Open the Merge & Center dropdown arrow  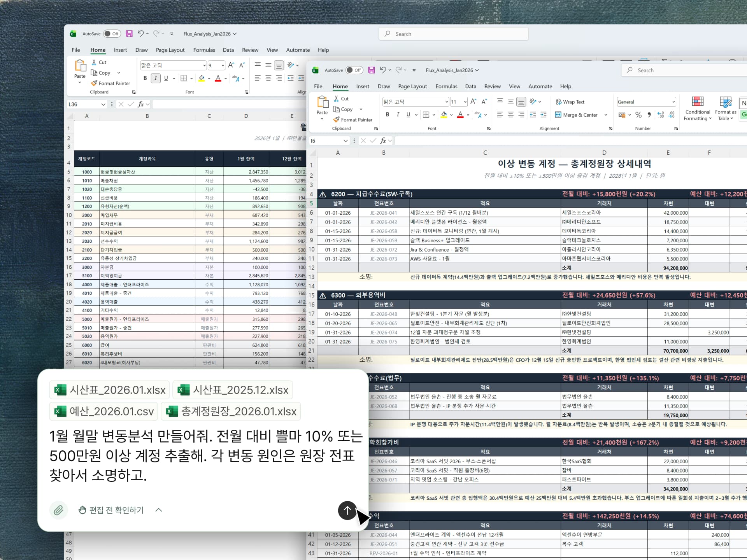(606, 115)
